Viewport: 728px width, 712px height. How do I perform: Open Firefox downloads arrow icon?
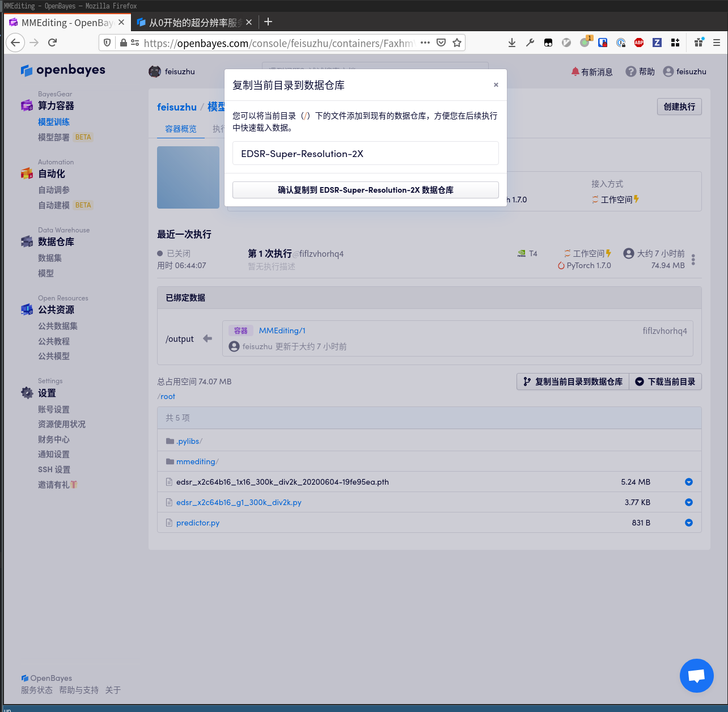[x=511, y=43]
